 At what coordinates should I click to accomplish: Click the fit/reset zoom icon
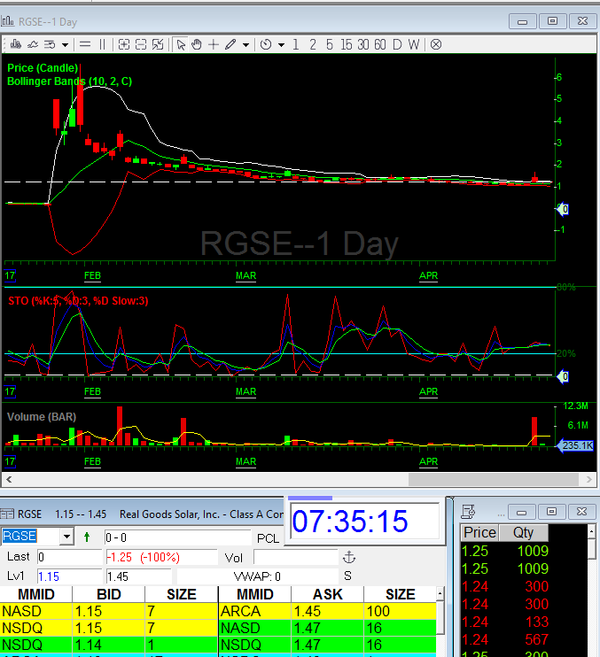158,44
